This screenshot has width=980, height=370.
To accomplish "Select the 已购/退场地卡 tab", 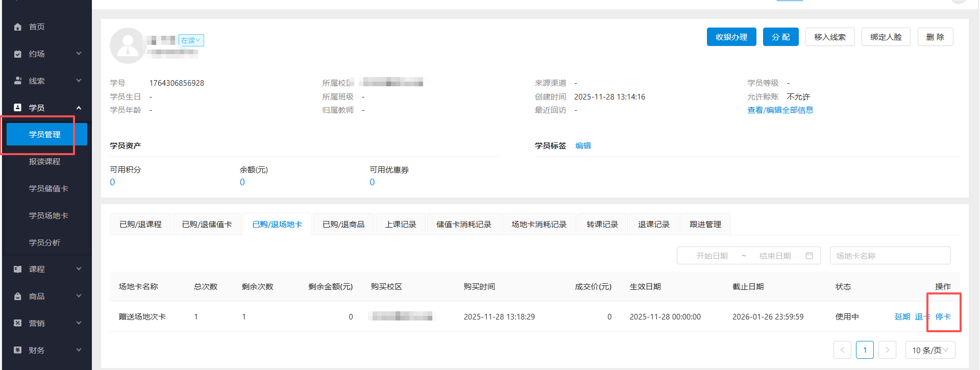I will click(277, 224).
